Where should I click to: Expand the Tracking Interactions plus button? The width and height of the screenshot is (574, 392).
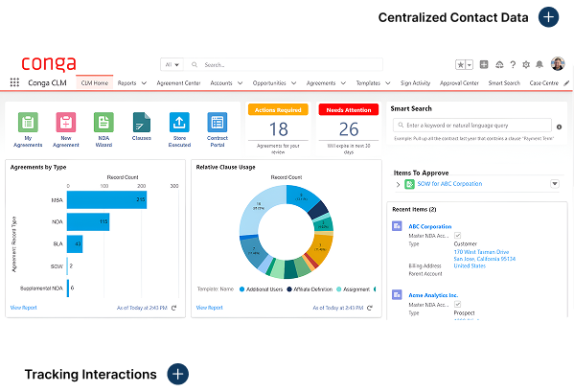(178, 374)
